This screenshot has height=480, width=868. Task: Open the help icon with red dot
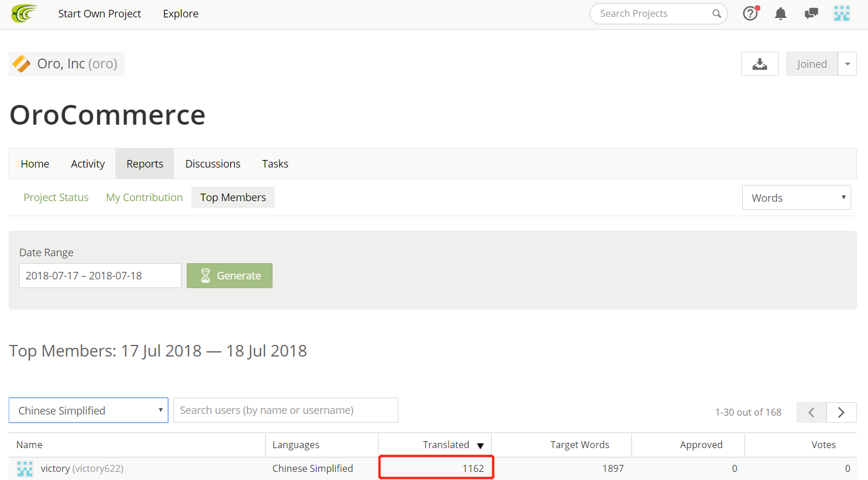pos(751,13)
